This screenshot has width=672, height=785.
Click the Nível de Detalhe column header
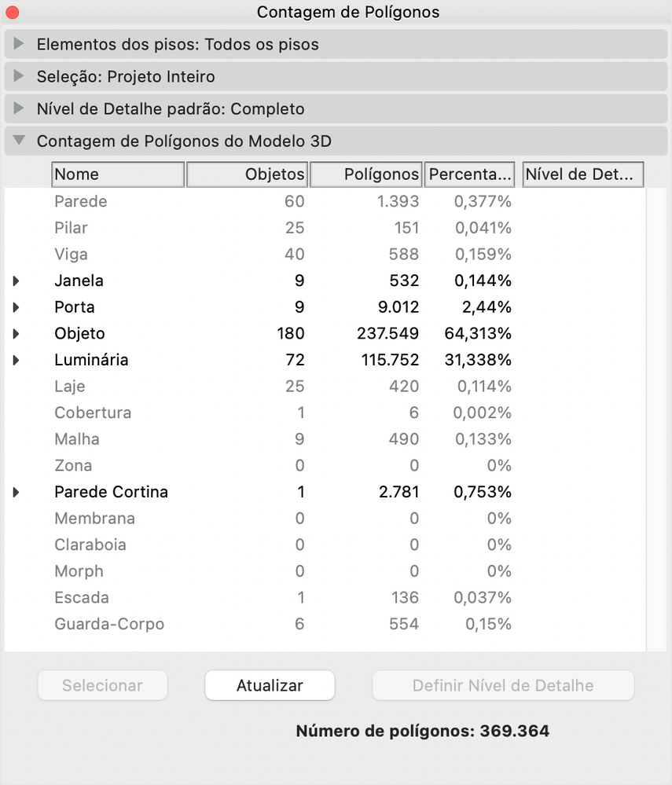point(582,174)
